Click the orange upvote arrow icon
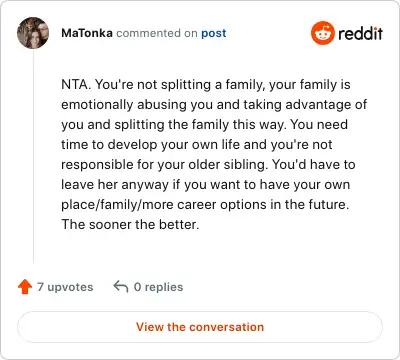Image resolution: width=400 pixels, height=360 pixels. coord(25,287)
